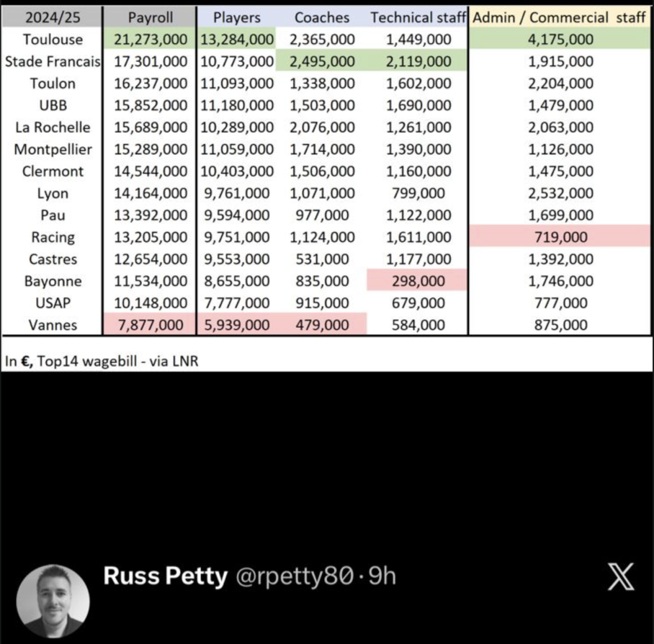Select the Admin / Commercial staff header
The image size is (654, 644).
click(x=560, y=18)
